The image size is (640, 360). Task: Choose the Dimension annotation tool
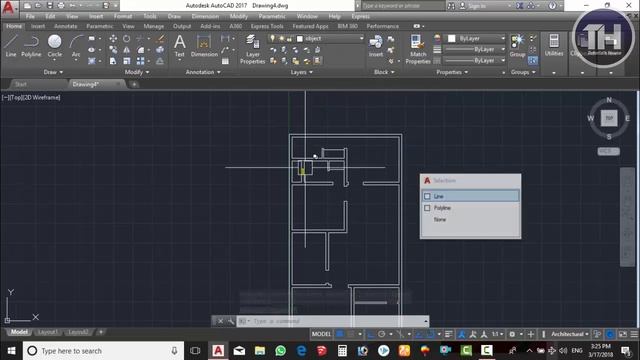(204, 46)
